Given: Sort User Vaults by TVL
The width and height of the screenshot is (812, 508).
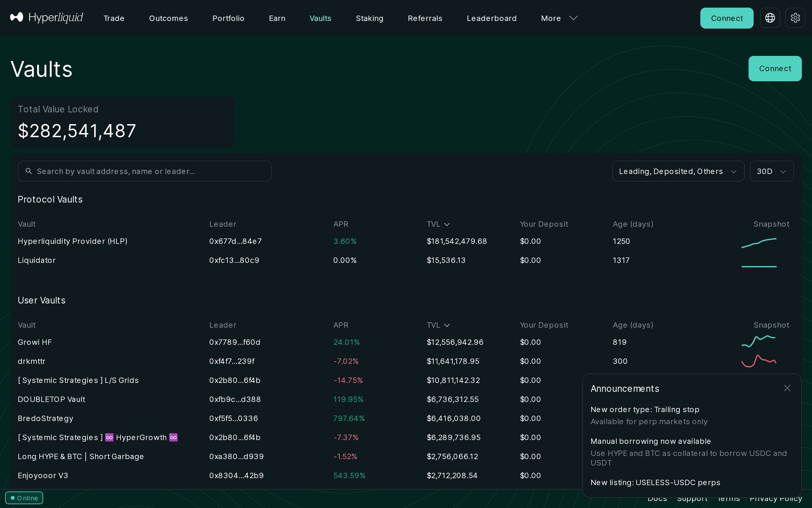Looking at the screenshot, I should click(x=438, y=325).
